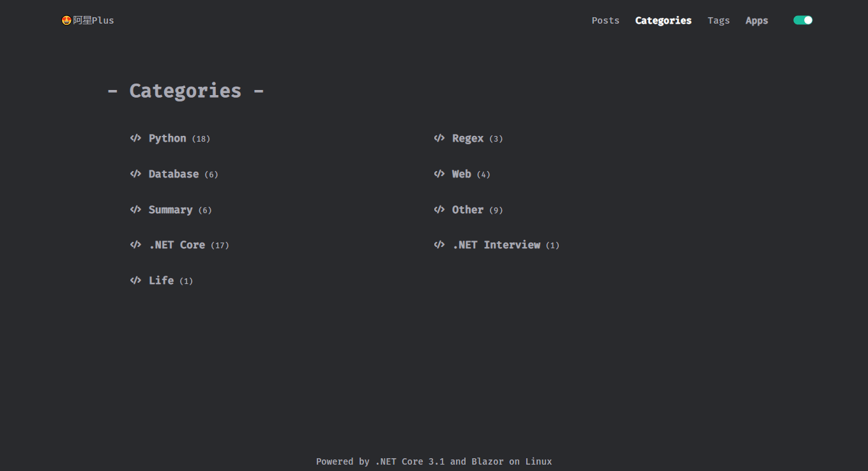The width and height of the screenshot is (868, 471).
Task: Select the Categories nav item
Action: click(x=663, y=20)
